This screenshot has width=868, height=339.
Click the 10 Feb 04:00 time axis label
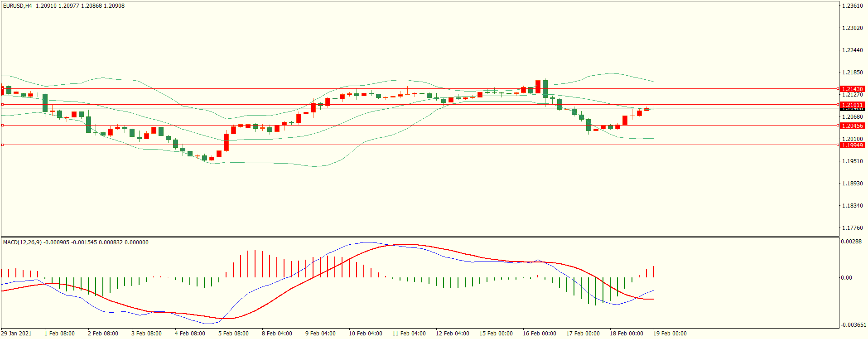(365, 334)
